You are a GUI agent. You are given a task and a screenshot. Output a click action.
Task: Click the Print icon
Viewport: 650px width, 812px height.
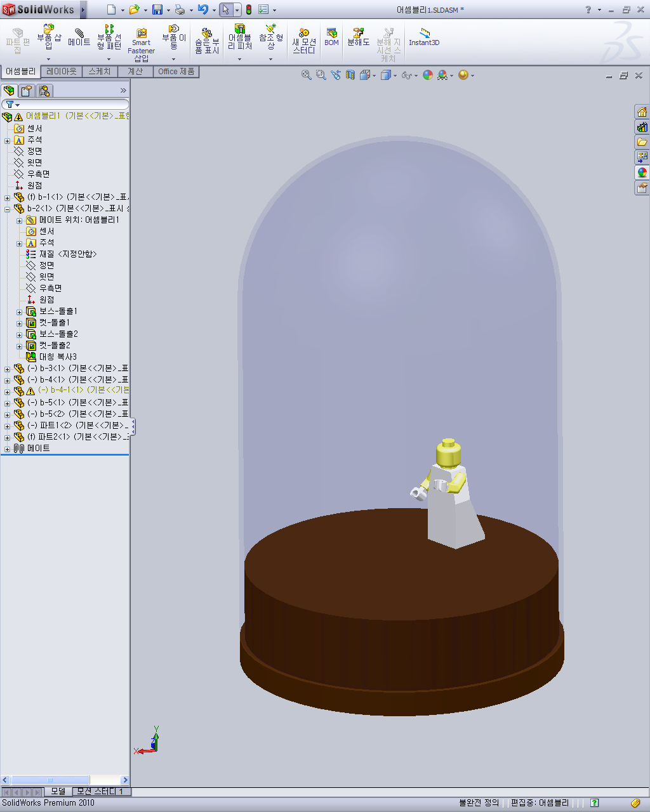point(180,10)
